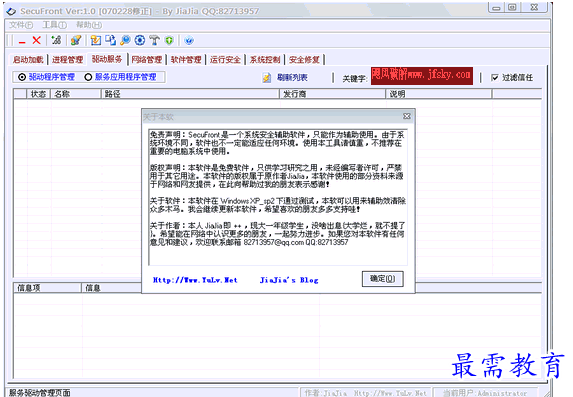
Task: Click the 路径 column header
Action: pos(190,94)
